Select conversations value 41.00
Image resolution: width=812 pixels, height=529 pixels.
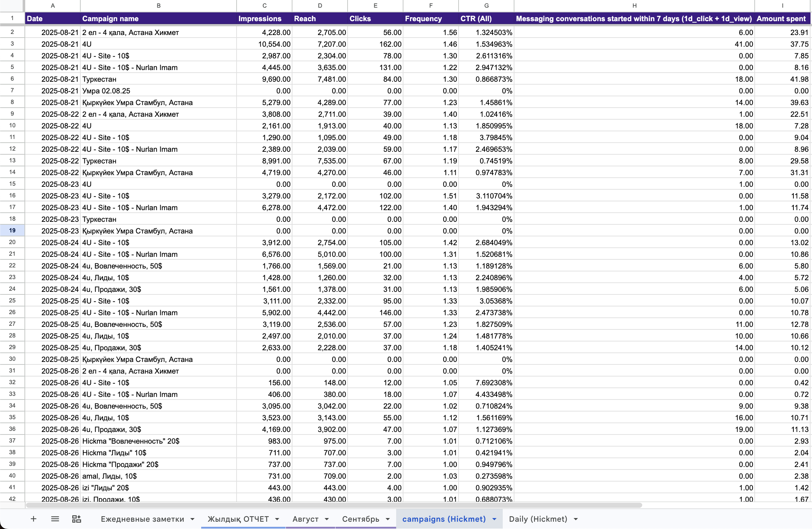pos(635,44)
